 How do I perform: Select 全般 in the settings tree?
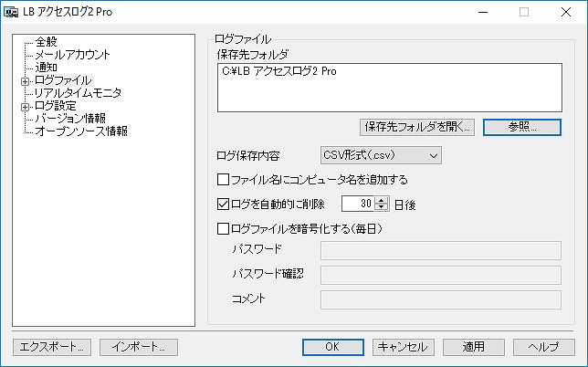[47, 42]
